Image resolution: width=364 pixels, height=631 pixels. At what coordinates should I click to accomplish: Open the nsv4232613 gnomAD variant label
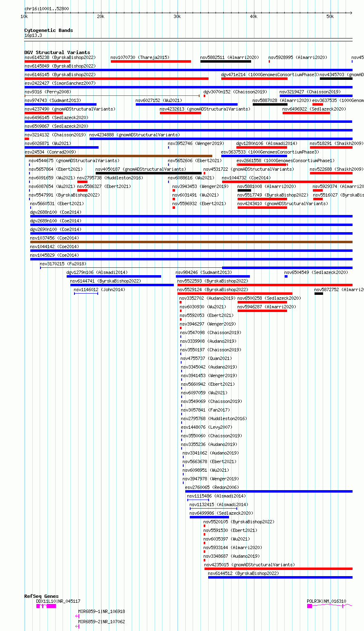(205, 109)
